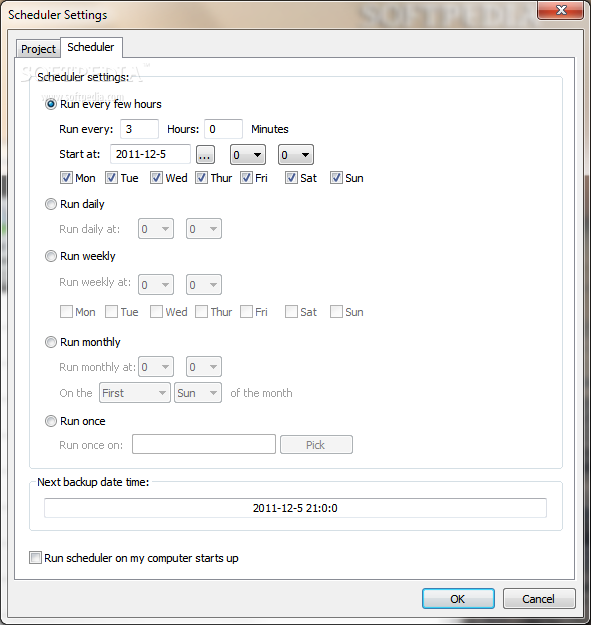
Task: Click the Start at date field
Action: point(150,154)
